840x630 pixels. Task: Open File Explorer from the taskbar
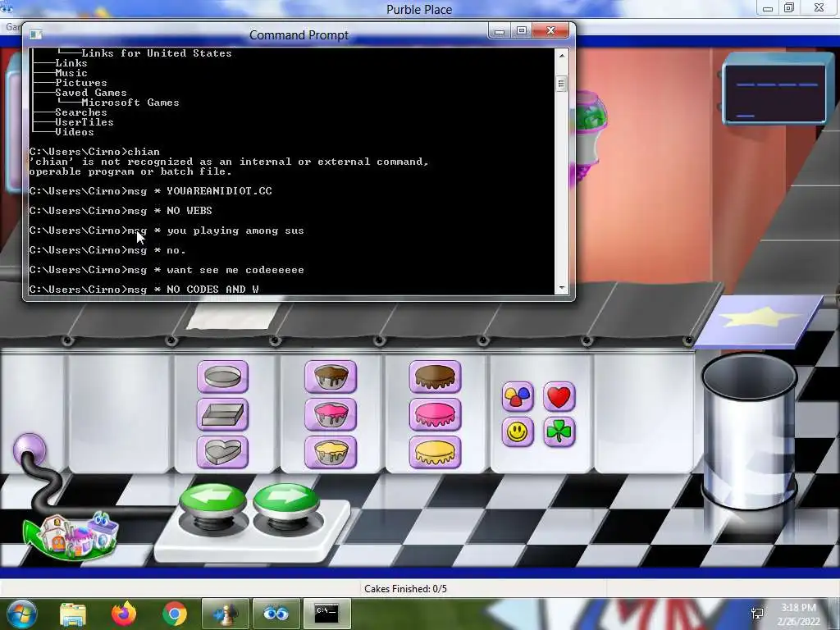click(73, 614)
